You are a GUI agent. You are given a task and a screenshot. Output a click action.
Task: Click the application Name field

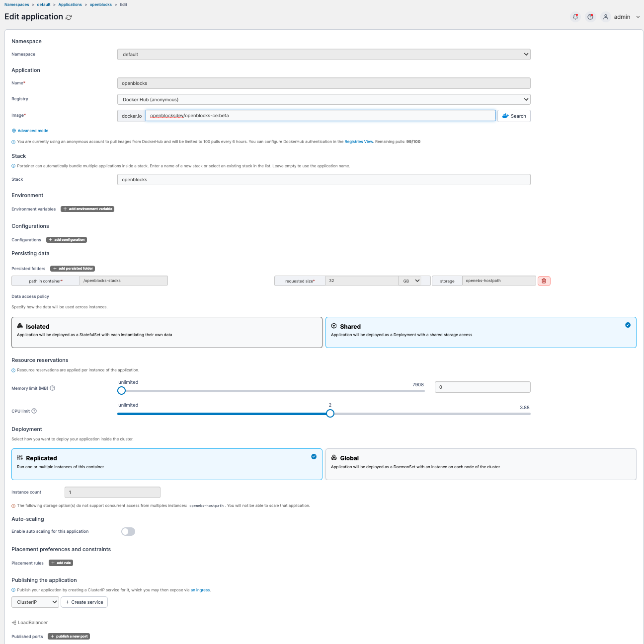[x=324, y=83]
